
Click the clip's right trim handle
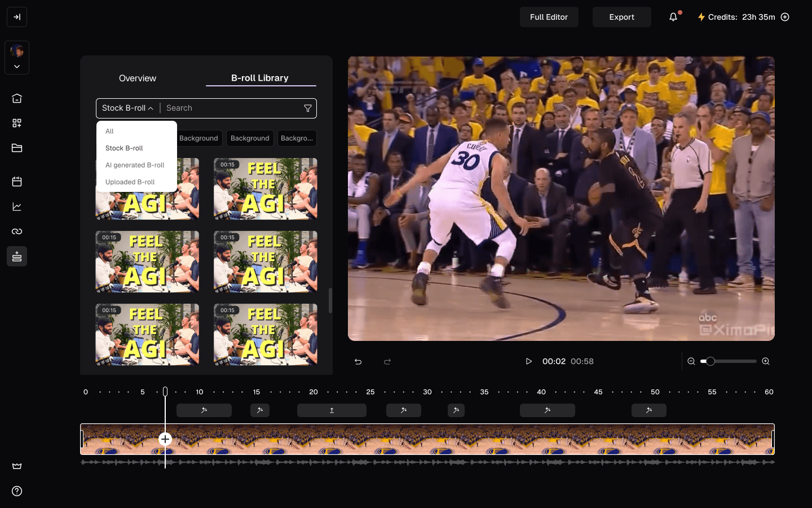click(773, 439)
